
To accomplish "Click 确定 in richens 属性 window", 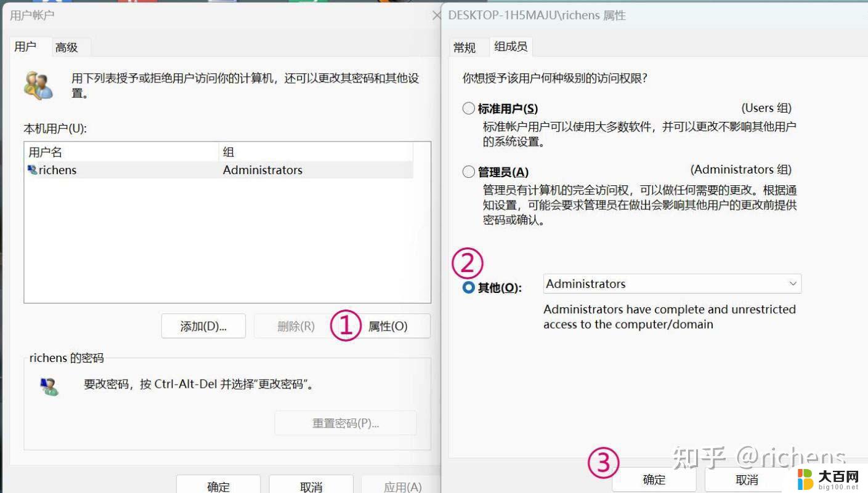I will 654,479.
